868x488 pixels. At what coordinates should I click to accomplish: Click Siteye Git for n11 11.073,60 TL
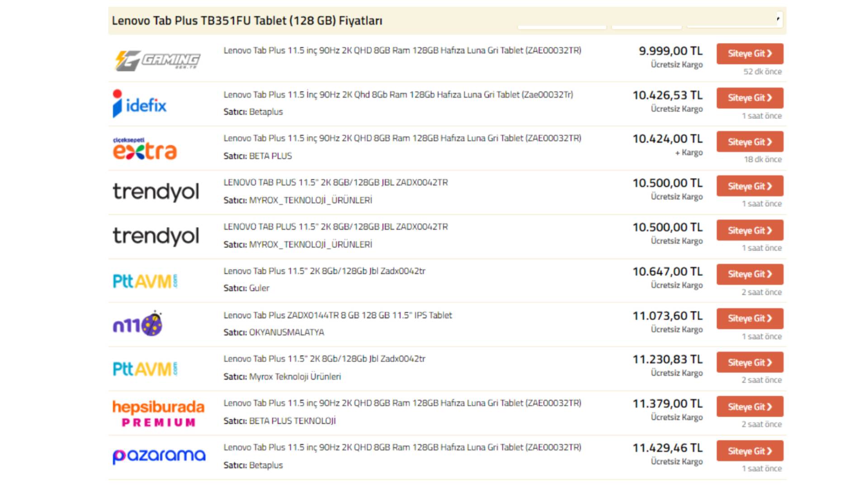pos(750,319)
